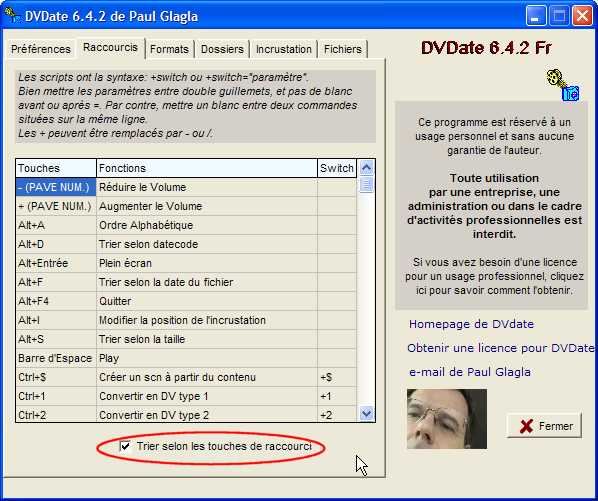Go to the Fichiers tab
This screenshot has height=501, width=598.
tap(343, 49)
